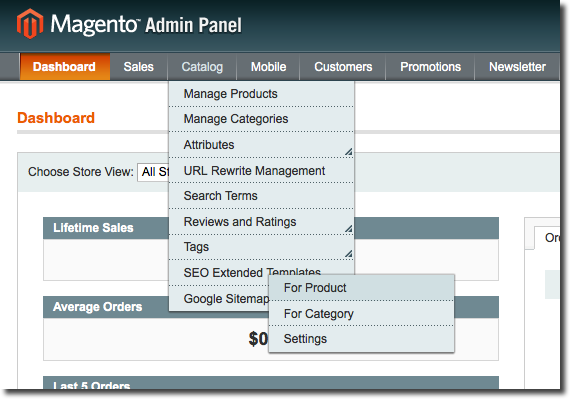Select Reviews and Ratings entry
The image size is (570, 399).
click(261, 222)
